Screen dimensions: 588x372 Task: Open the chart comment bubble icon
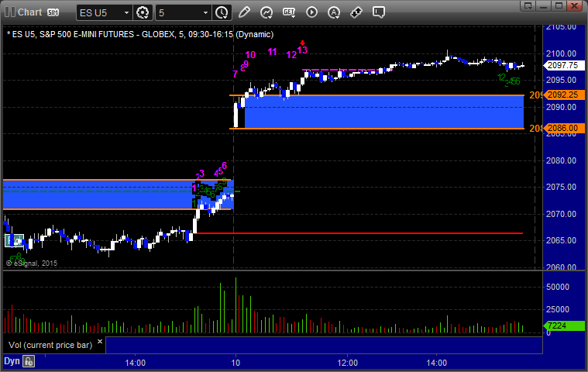pyautogui.click(x=379, y=12)
